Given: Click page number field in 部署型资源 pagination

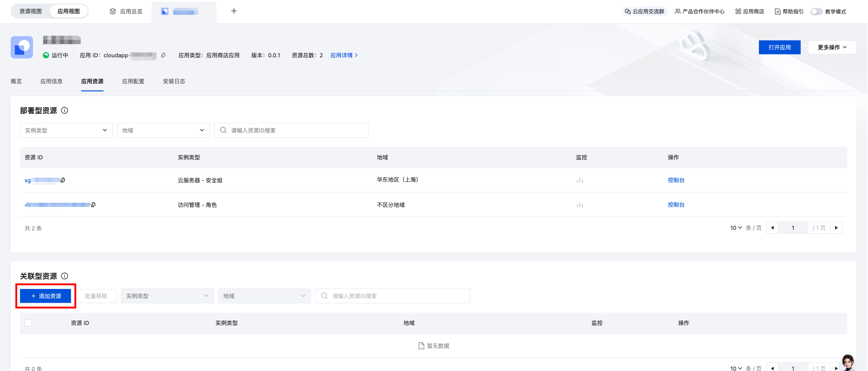Looking at the screenshot, I should pos(793,228).
